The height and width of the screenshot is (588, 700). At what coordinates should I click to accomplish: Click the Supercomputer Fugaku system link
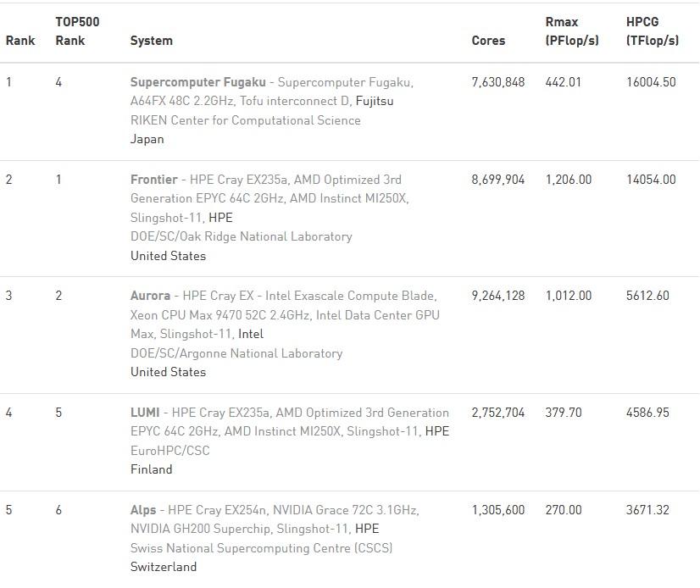point(197,82)
